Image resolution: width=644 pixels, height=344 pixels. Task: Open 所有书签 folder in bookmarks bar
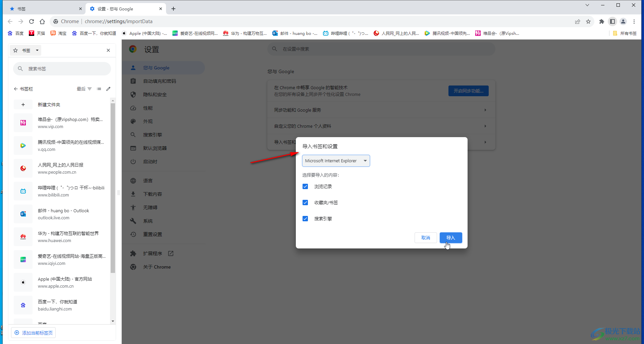(625, 33)
